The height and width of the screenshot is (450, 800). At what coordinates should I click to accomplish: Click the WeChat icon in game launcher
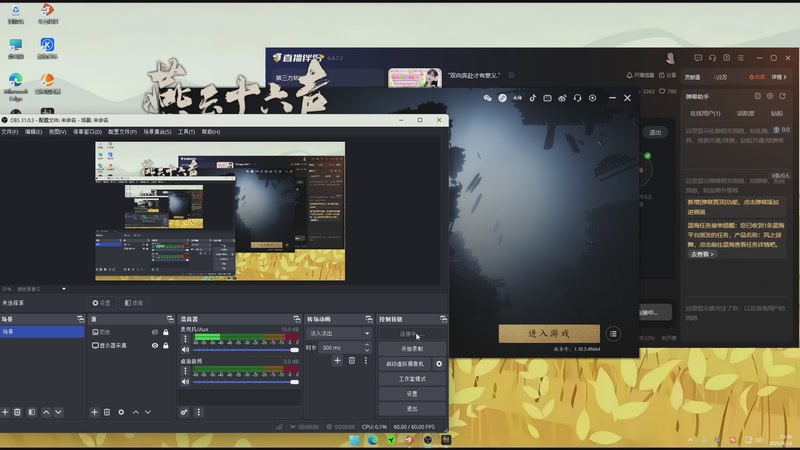pyautogui.click(x=487, y=98)
